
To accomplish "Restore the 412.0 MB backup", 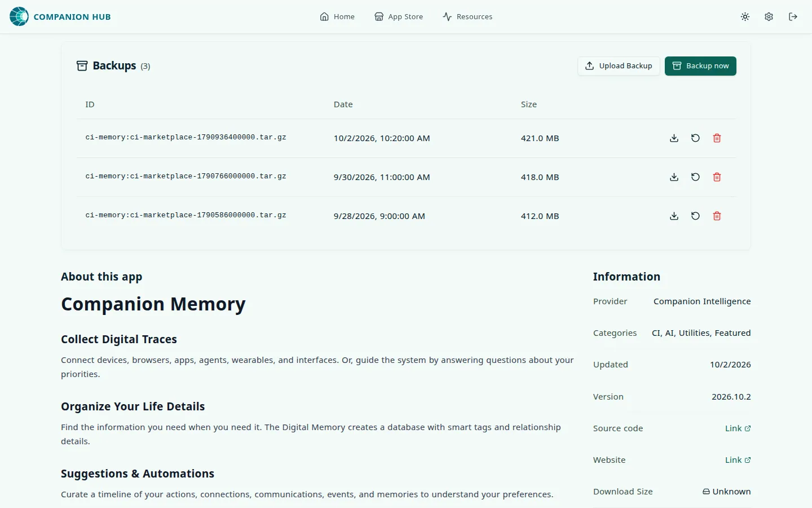I will 695,216.
